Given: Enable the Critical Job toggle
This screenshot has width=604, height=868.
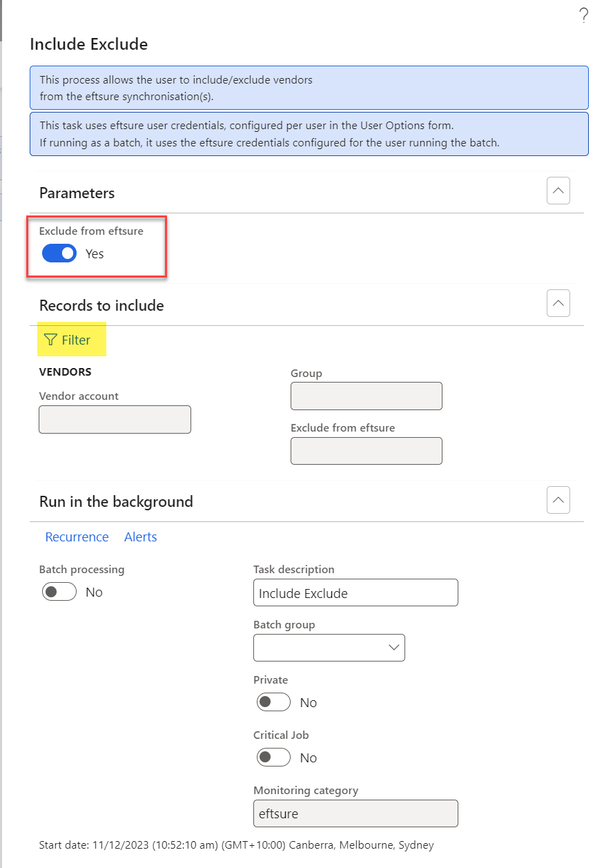Looking at the screenshot, I should point(274,758).
